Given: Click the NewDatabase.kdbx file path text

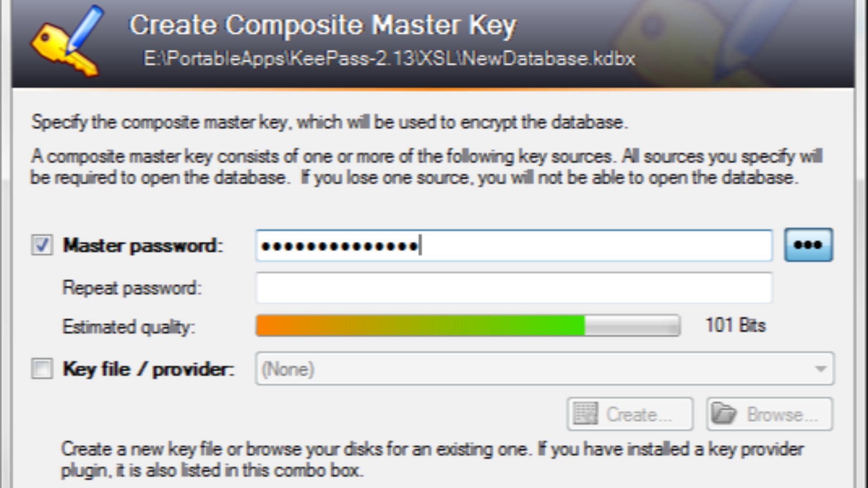Looking at the screenshot, I should coord(389,59).
